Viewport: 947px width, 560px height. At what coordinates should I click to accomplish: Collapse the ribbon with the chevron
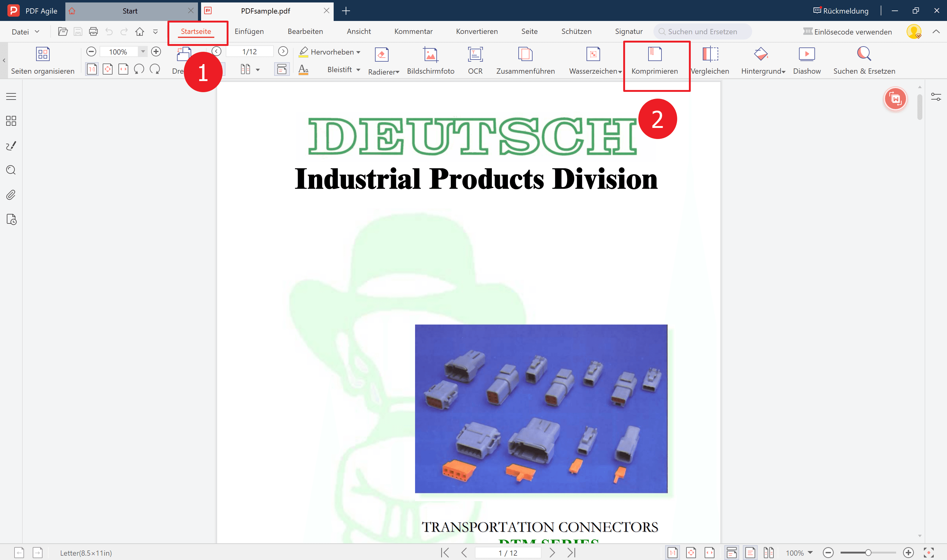(936, 32)
